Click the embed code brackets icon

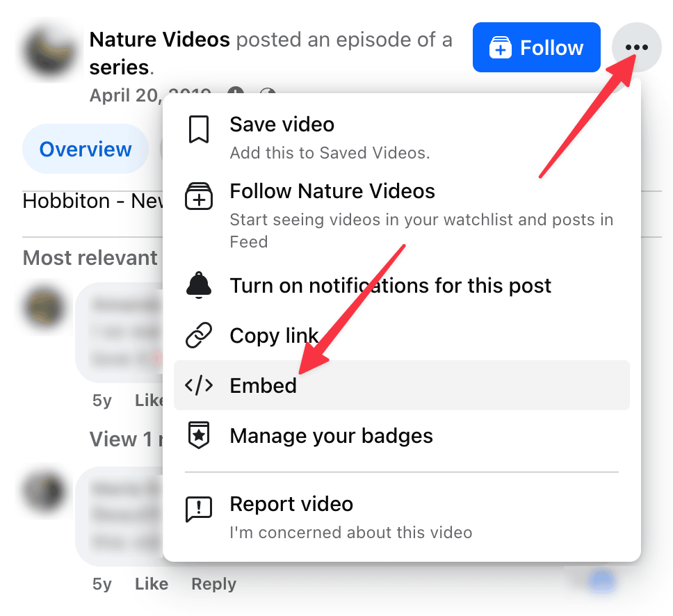[x=199, y=385]
